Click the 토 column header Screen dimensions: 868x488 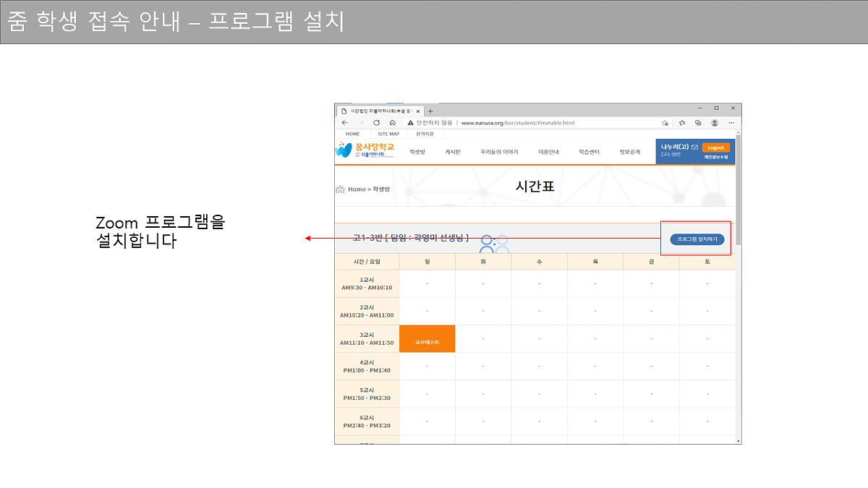point(707,262)
